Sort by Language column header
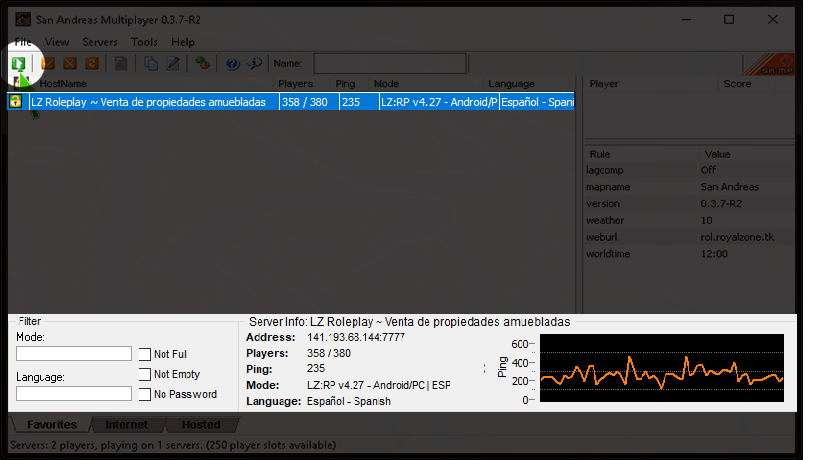 tap(528, 84)
